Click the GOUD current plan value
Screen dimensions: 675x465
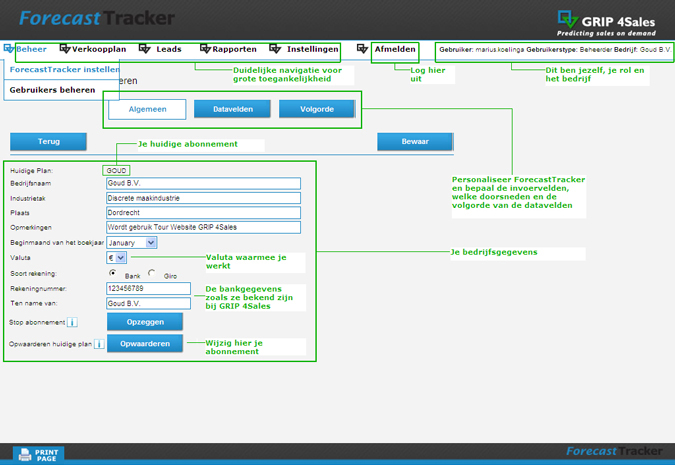(116, 170)
